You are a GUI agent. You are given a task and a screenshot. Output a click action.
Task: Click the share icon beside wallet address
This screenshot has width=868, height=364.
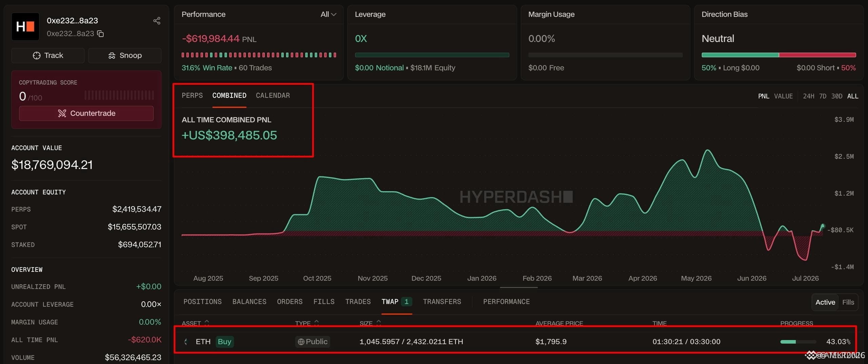157,21
